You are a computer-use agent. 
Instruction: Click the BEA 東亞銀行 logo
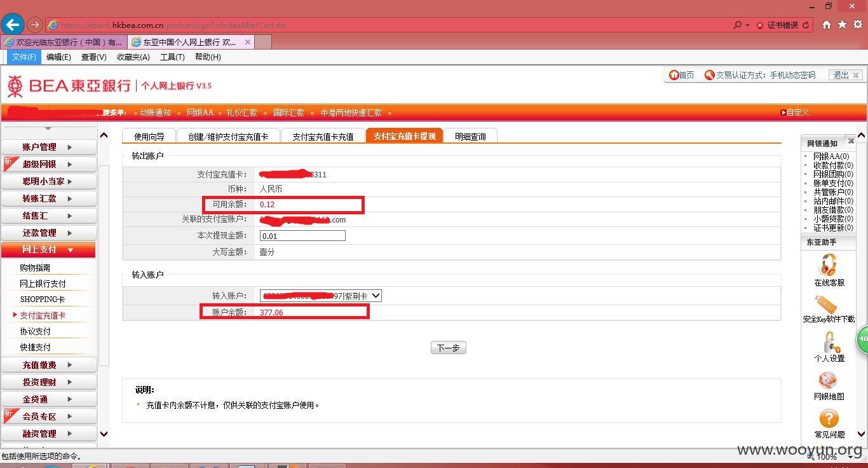69,86
